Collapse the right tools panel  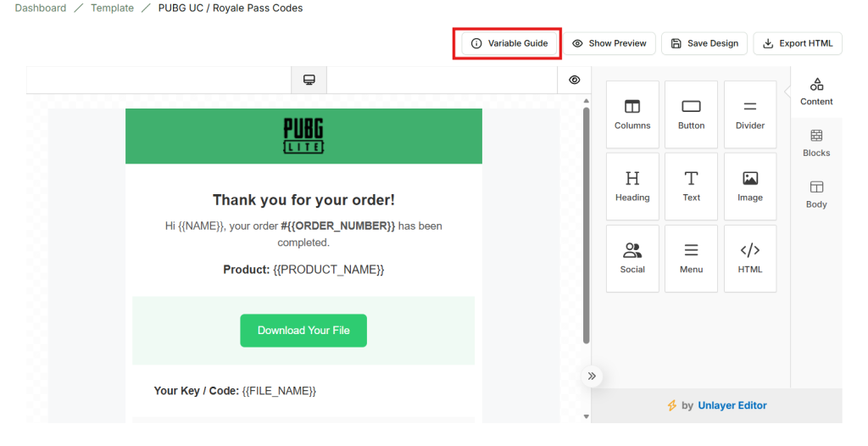click(592, 376)
